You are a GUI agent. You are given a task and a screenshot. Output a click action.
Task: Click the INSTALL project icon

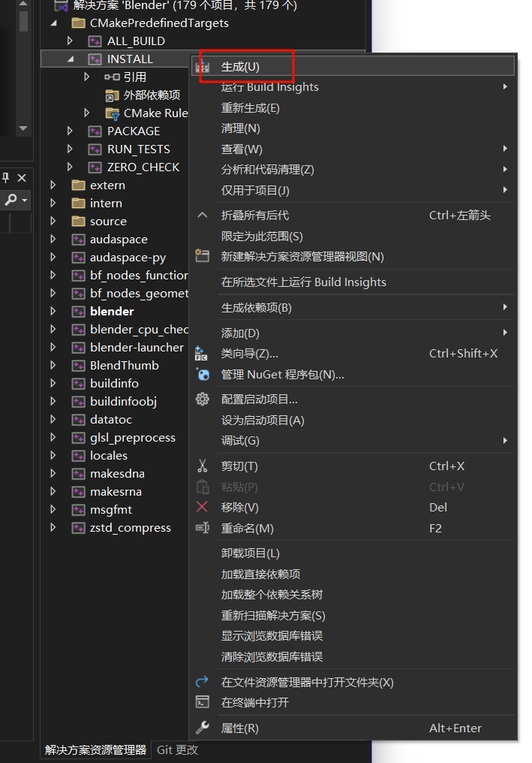95,59
